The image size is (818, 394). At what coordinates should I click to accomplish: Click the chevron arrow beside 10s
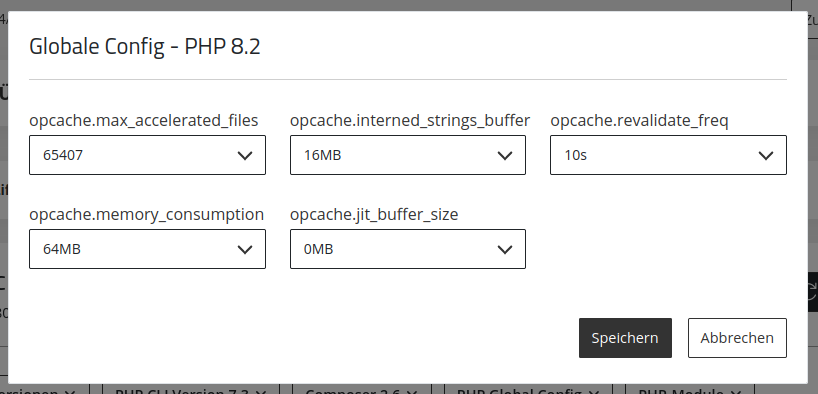pos(765,156)
